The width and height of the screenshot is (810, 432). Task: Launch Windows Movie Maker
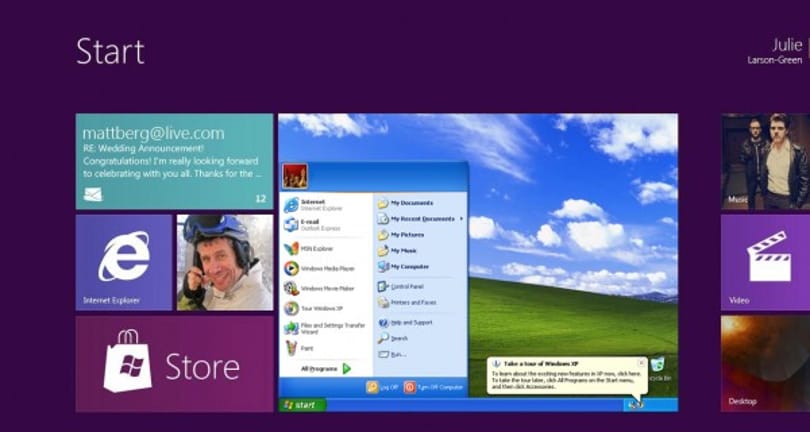325,288
